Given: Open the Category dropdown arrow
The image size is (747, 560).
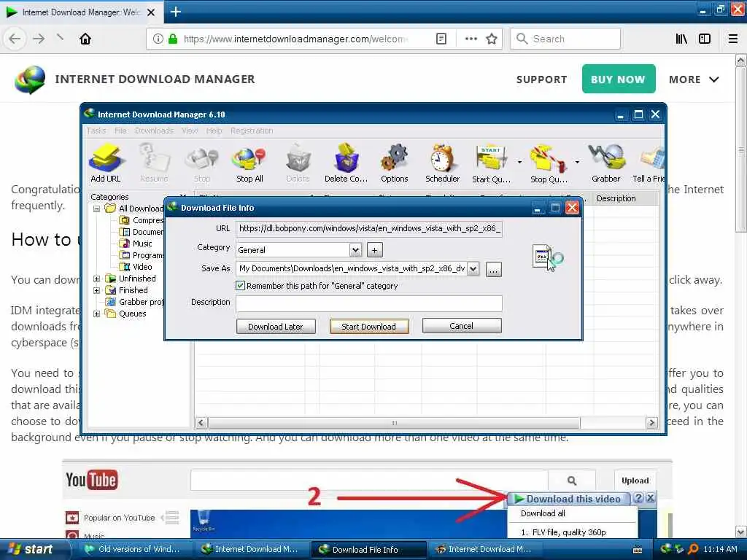Looking at the screenshot, I should 355,249.
